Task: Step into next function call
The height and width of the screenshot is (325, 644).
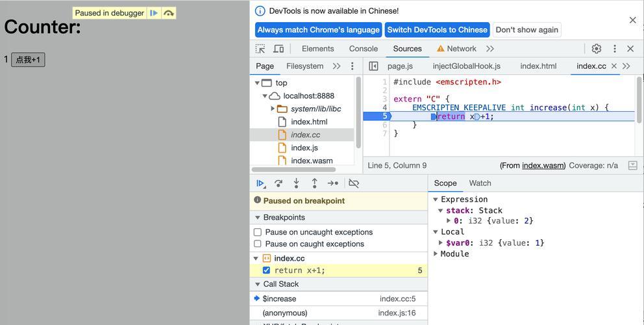Action: tap(296, 183)
